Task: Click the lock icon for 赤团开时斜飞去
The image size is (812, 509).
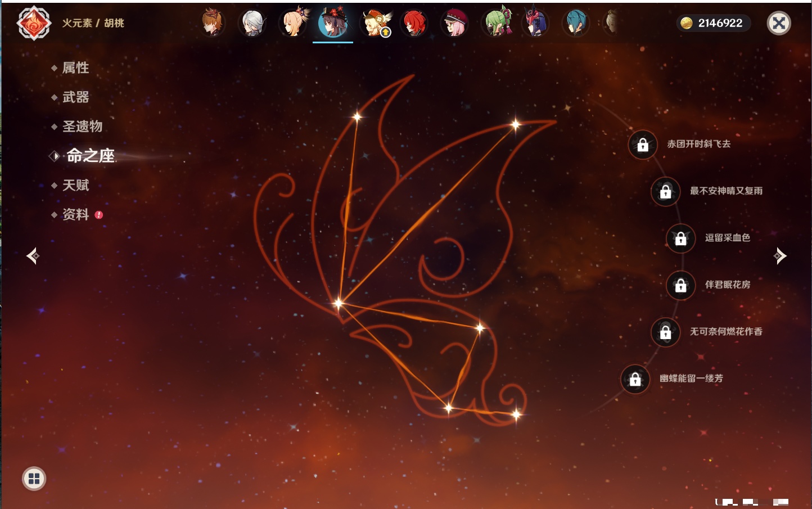Action: pyautogui.click(x=643, y=145)
